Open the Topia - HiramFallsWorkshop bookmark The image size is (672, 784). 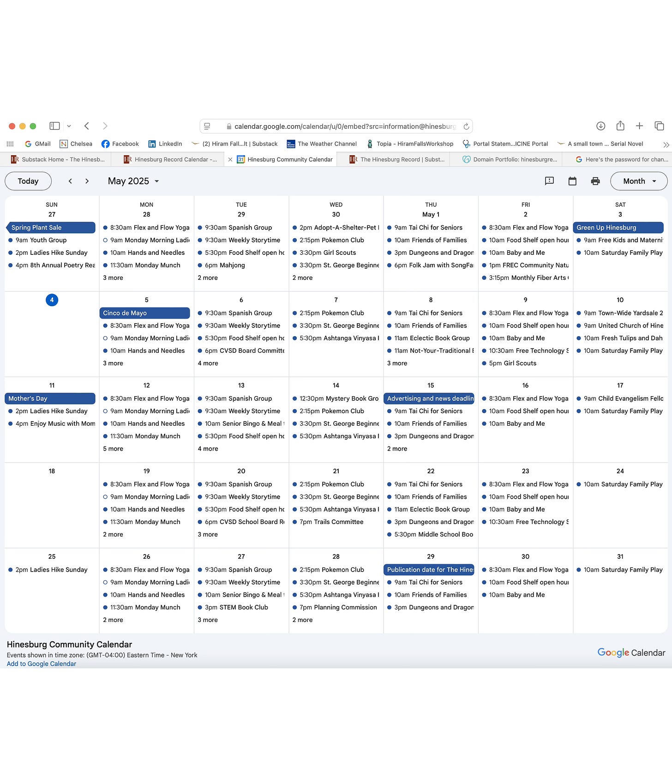pyautogui.click(x=410, y=144)
